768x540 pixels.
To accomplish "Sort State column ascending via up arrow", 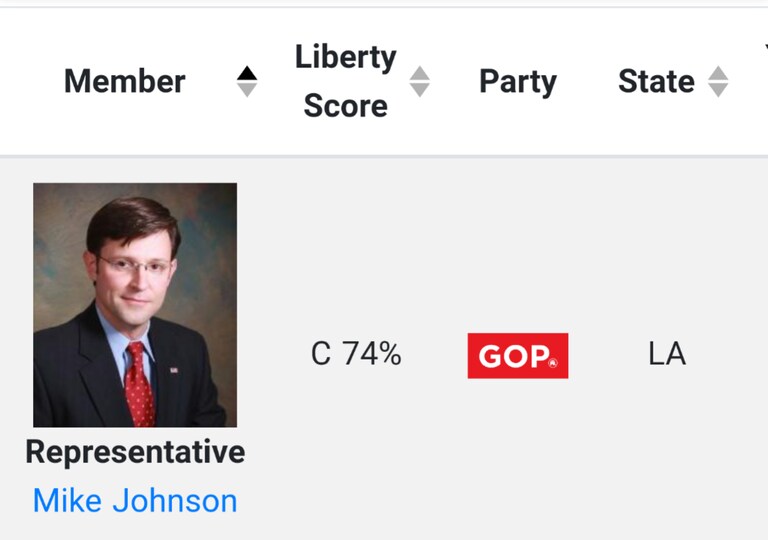I will (718, 73).
